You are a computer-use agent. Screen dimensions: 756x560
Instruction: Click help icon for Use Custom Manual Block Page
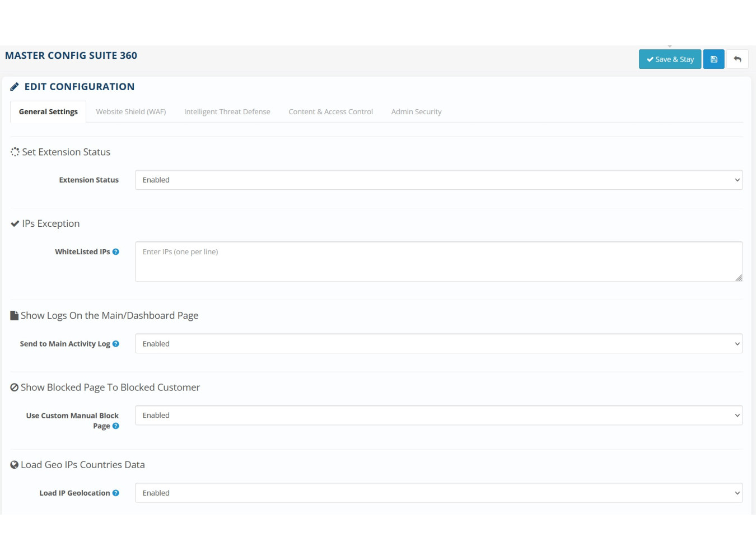point(116,426)
